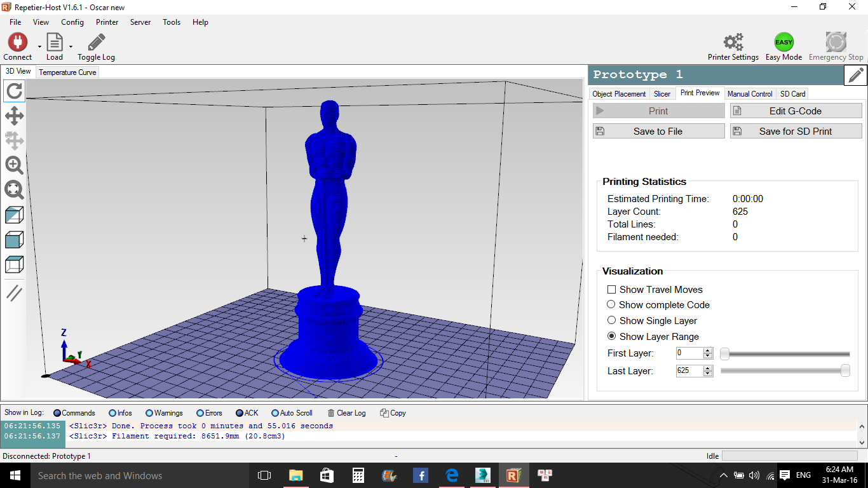The image size is (868, 488).
Task: Click the pencil edit icon beside Prototype 1
Action: [856, 75]
